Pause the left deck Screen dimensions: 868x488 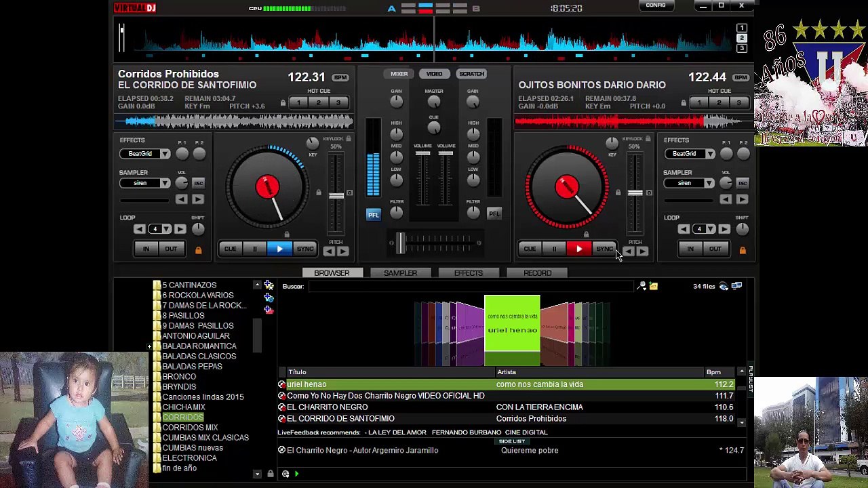[255, 249]
